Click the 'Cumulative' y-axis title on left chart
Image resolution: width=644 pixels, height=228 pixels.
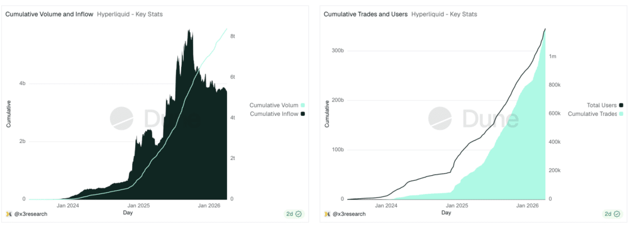[8, 113]
